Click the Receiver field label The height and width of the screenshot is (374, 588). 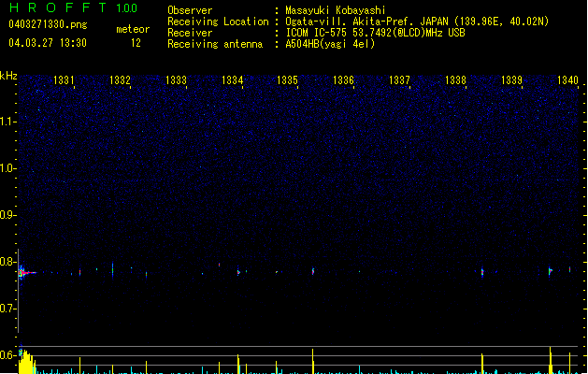[190, 33]
